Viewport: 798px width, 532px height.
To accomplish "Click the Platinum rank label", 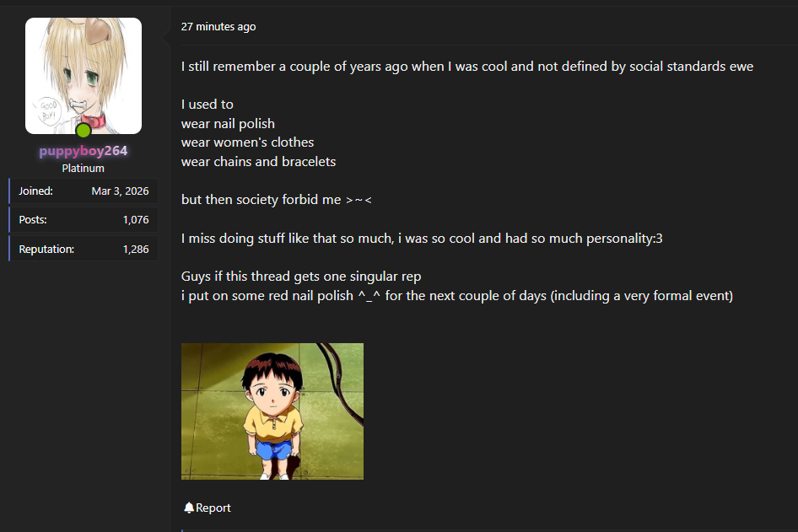I will pyautogui.click(x=84, y=169).
